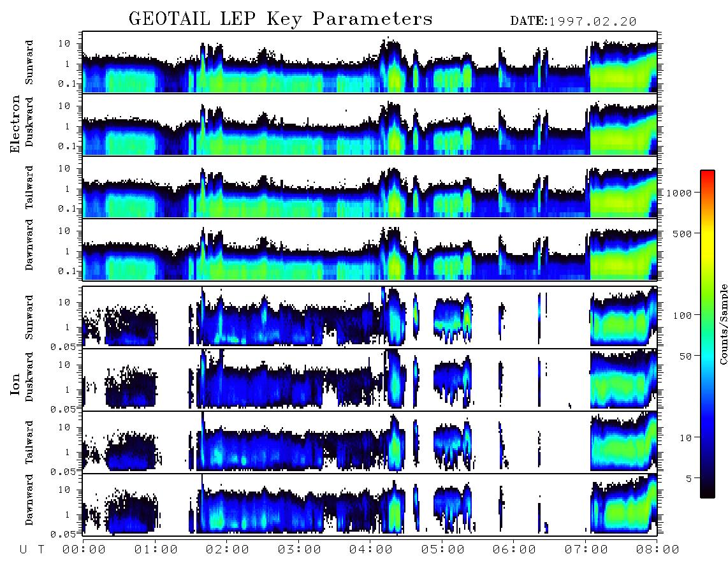Click the '10' energy tick of Electron Sunward
728x561 pixels.
tap(64, 43)
